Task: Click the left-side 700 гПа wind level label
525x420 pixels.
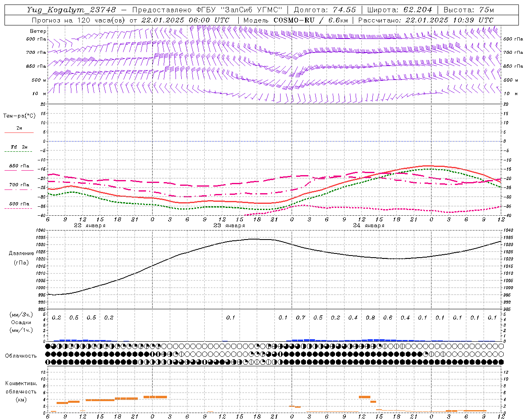Action: point(36,52)
